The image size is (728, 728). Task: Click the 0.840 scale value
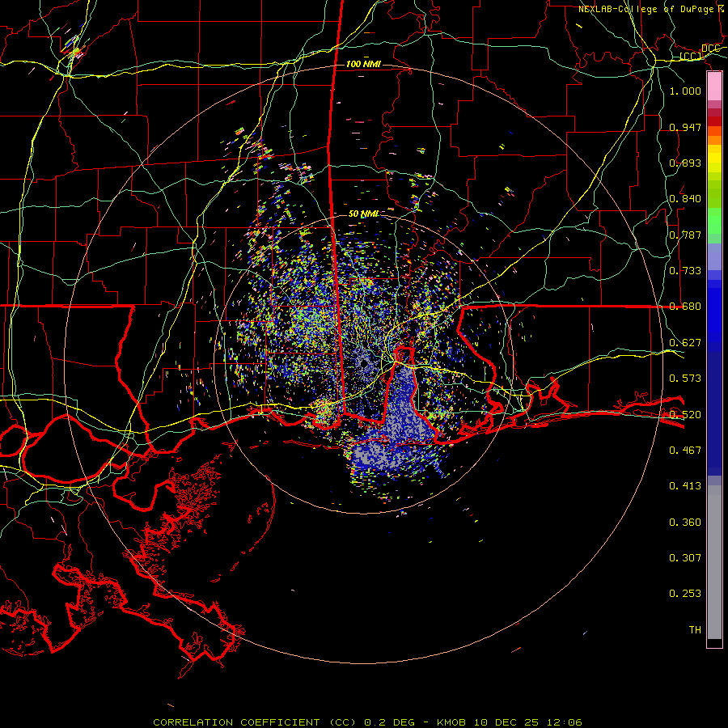point(685,198)
